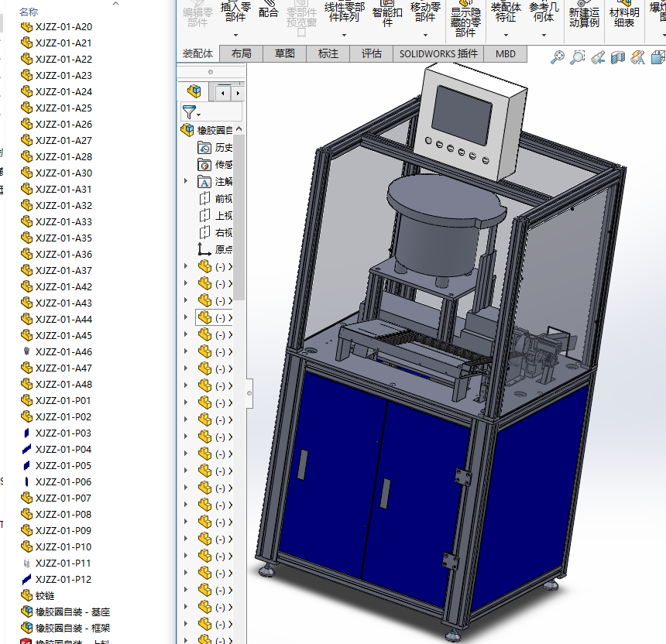Screen dimensions: 666x644
Task: Click the 显示隐藏的零部件 tool
Action: [x=465, y=22]
